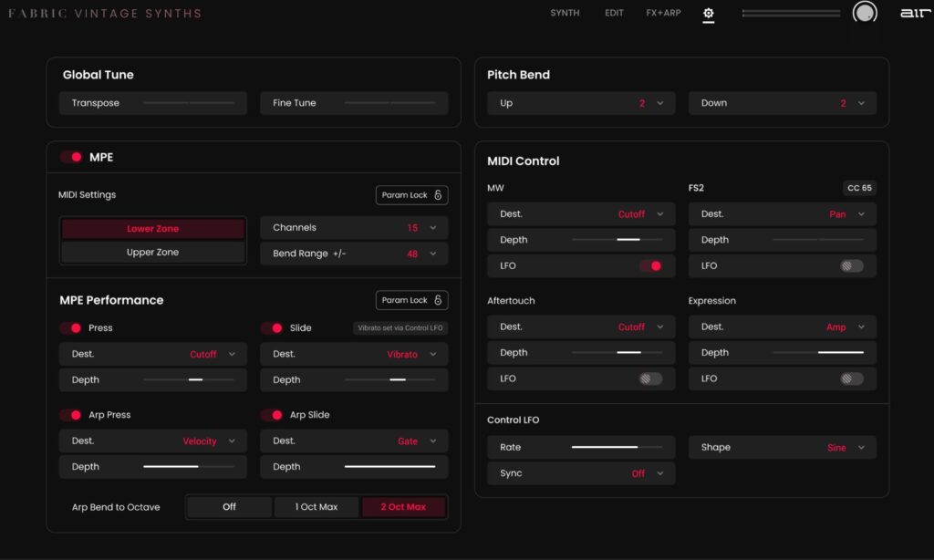934x560 pixels.
Task: Click the AIR logo
Action: (913, 13)
